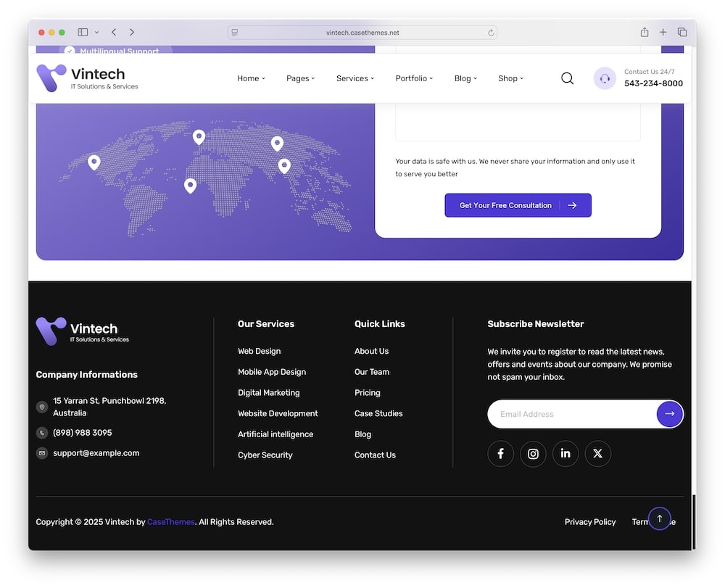The width and height of the screenshot is (725, 588).
Task: Expand the Pages menu
Action: [x=301, y=78]
